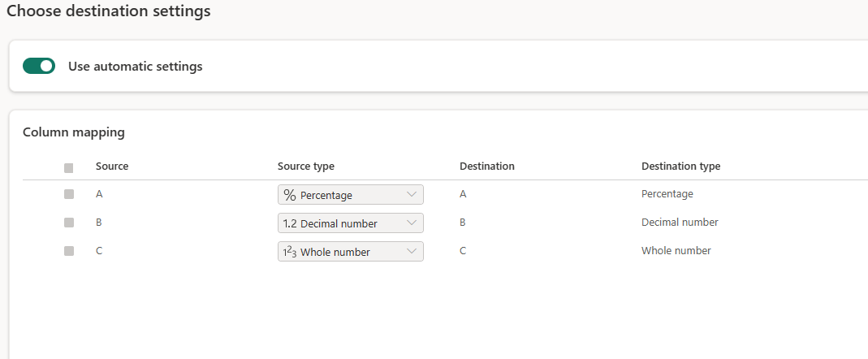Check the checkbox for source column A
The image size is (868, 359).
pyautogui.click(x=69, y=194)
